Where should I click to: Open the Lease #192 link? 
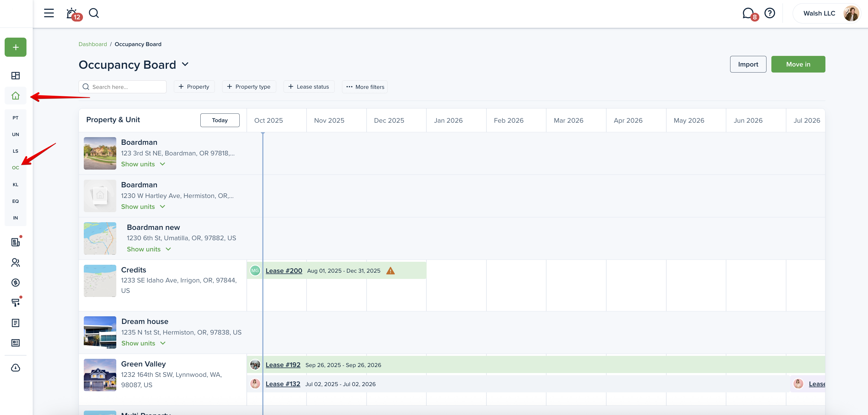click(283, 365)
